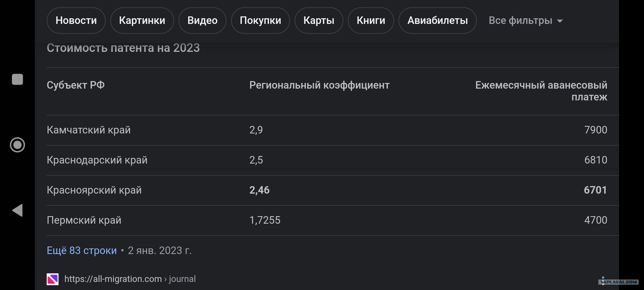Click the Камчатский край row value 7900
The width and height of the screenshot is (644, 290).
pos(595,130)
